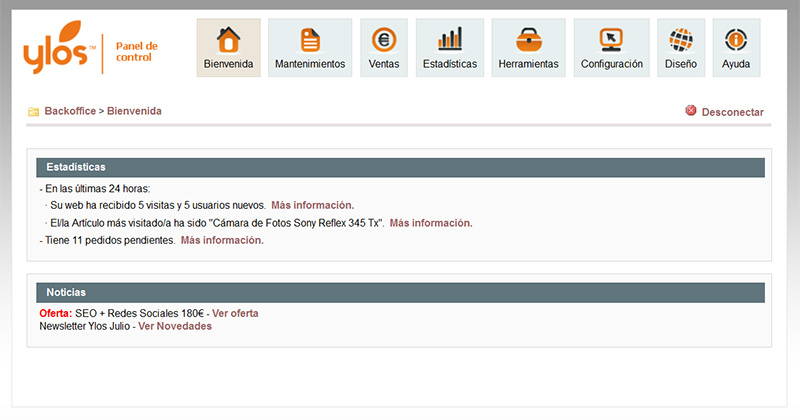The width and height of the screenshot is (800, 420).
Task: Open the Estadísticas bar chart icon
Action: (x=450, y=40)
